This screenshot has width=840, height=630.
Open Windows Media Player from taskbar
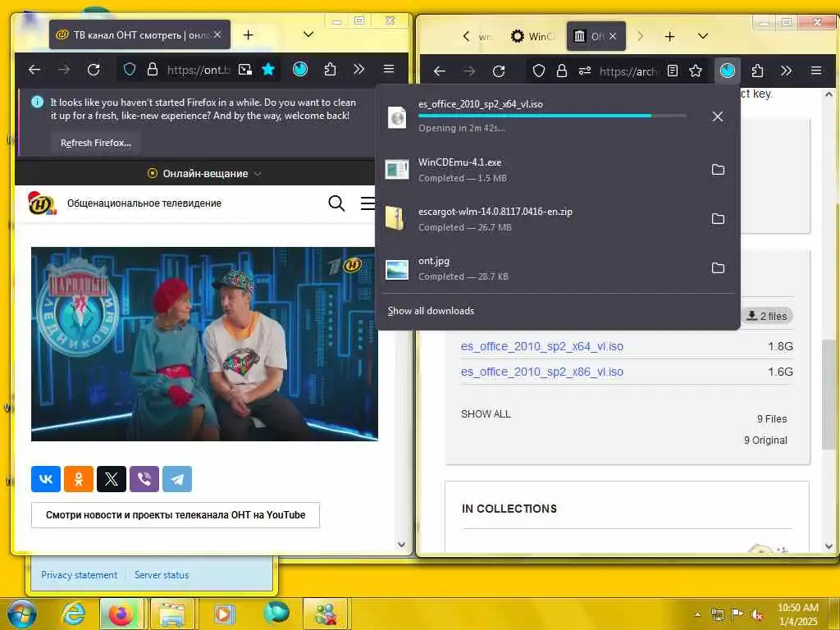225,614
